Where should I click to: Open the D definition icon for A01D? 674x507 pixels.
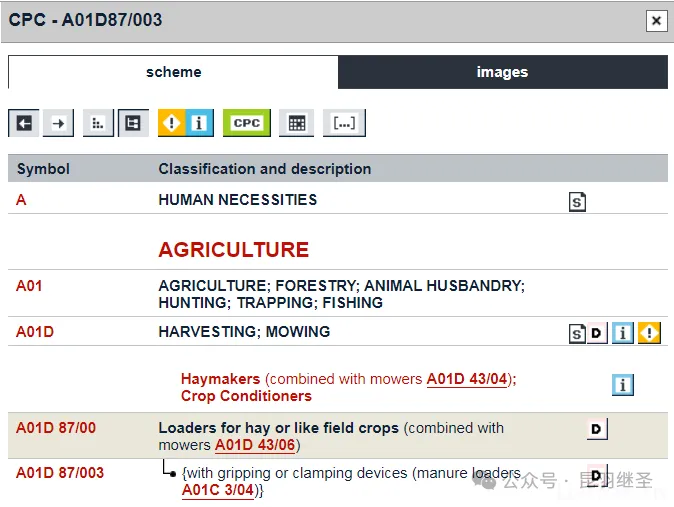click(x=597, y=333)
